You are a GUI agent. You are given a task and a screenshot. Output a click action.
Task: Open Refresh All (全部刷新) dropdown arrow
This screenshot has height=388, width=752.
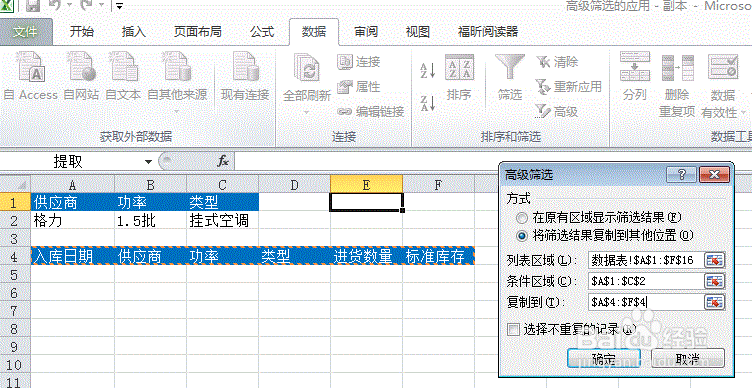click(x=306, y=112)
